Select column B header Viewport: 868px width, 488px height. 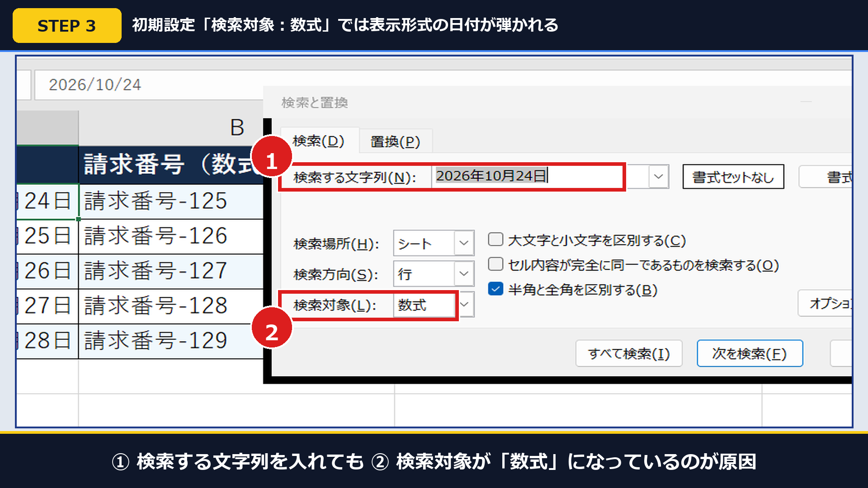pyautogui.click(x=171, y=128)
